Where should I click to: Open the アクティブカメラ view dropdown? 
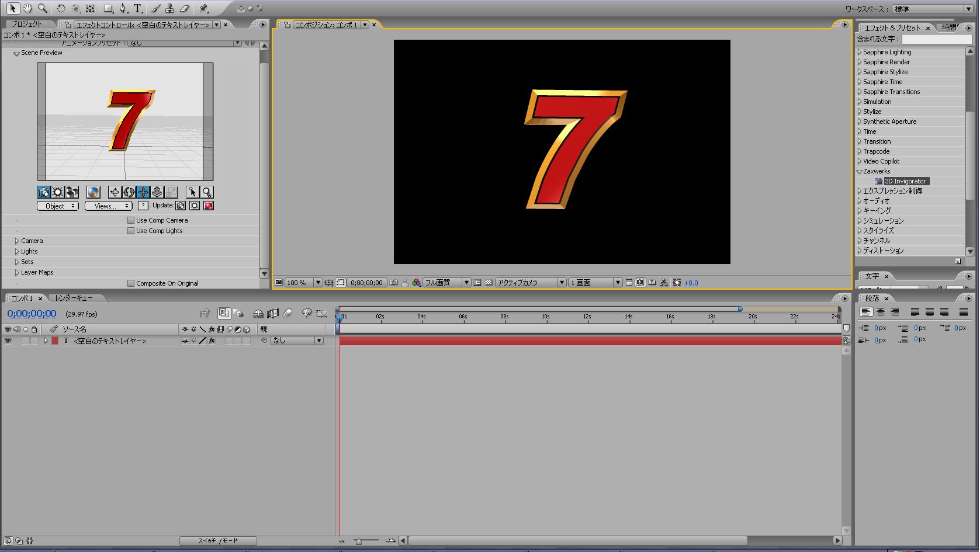pyautogui.click(x=531, y=283)
